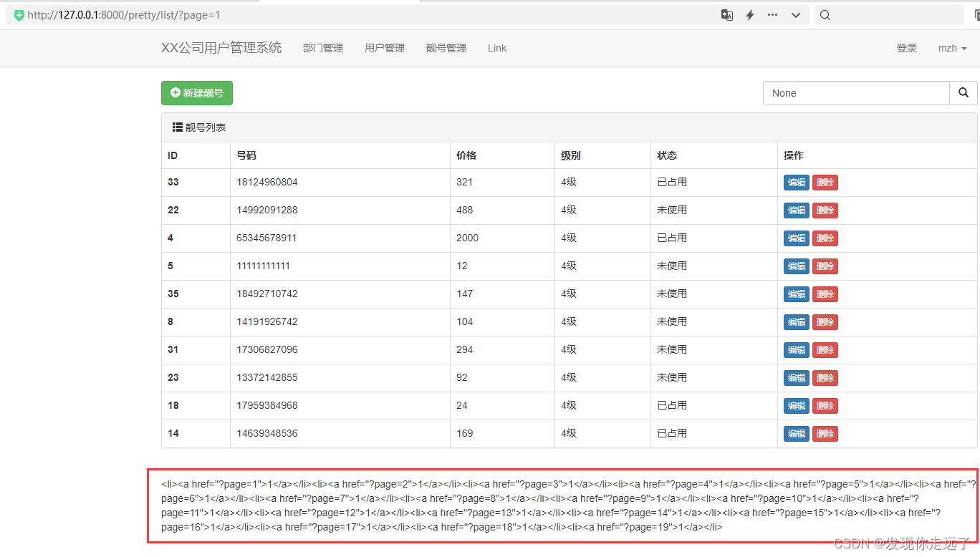Click the search magnifier button beside None

click(964, 93)
